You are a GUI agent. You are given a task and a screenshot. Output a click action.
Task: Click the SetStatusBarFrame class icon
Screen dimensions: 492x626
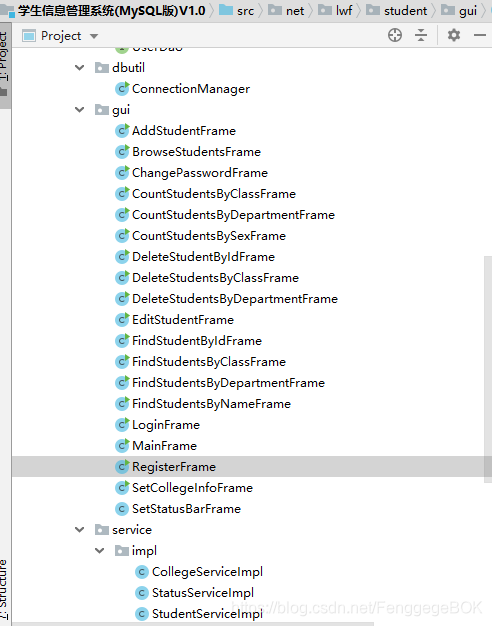click(x=122, y=509)
